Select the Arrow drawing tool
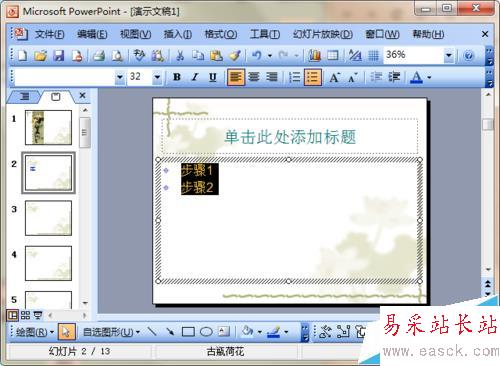The width and height of the screenshot is (500, 366). pyautogui.click(x=170, y=332)
